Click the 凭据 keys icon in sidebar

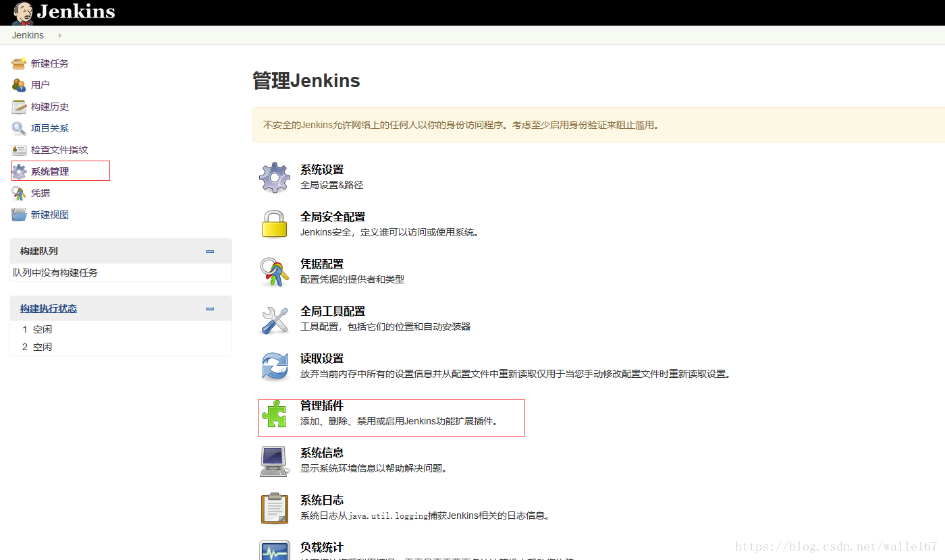pyautogui.click(x=19, y=193)
